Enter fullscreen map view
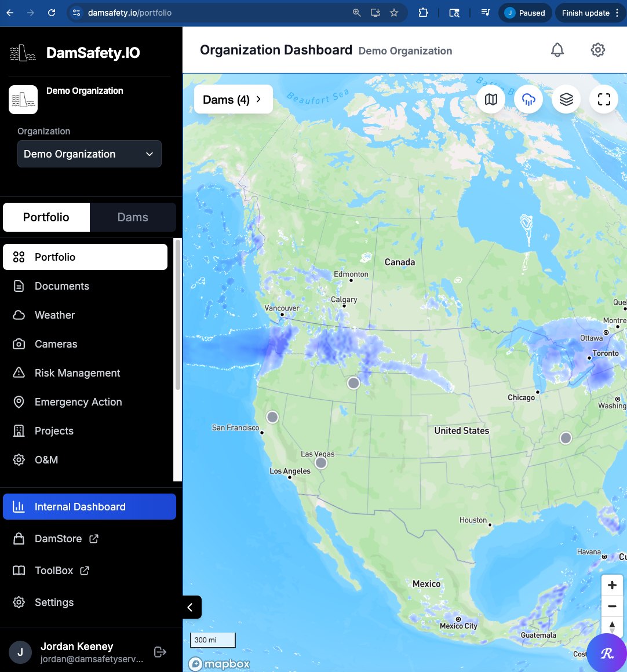This screenshot has width=627, height=672. tap(603, 99)
